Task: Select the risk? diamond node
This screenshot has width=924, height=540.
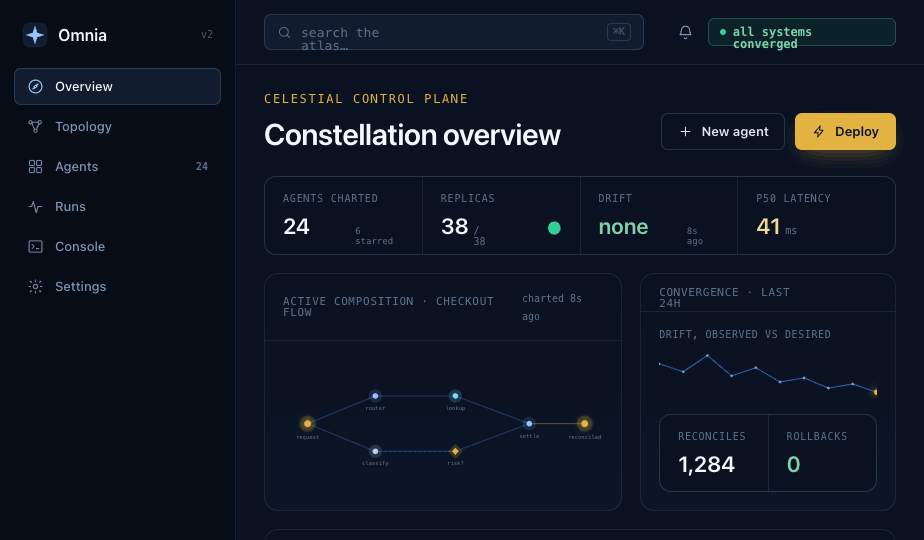Action: [455, 452]
